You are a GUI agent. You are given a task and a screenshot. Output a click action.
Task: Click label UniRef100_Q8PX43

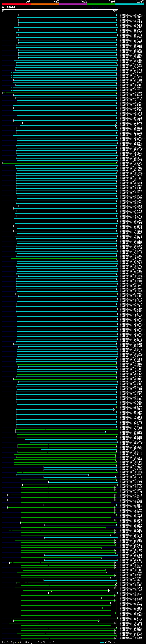coord(131,515)
